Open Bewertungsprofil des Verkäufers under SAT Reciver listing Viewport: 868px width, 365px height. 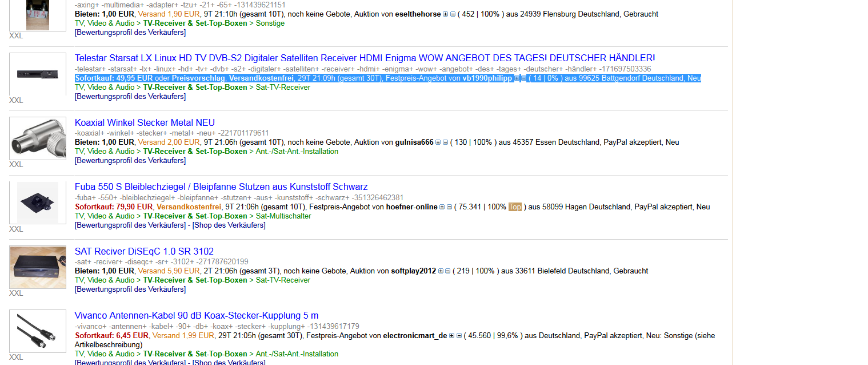(x=130, y=289)
